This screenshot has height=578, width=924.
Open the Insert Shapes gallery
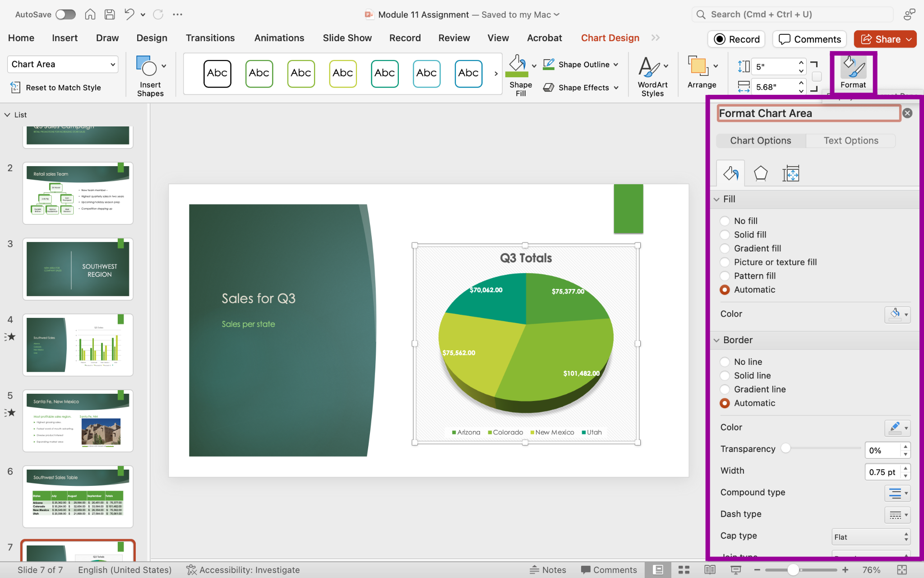(x=150, y=76)
